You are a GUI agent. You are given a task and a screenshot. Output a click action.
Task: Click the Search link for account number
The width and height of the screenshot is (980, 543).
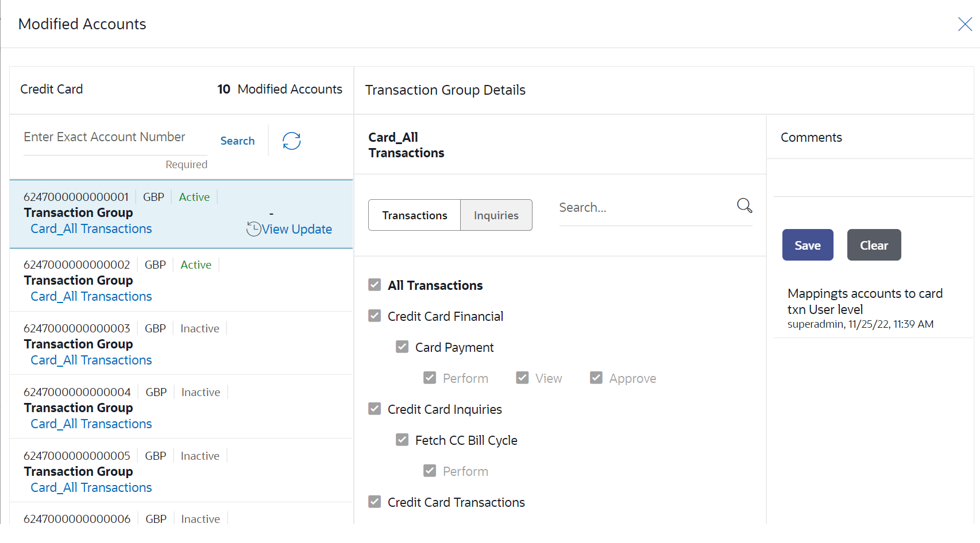[x=237, y=141]
